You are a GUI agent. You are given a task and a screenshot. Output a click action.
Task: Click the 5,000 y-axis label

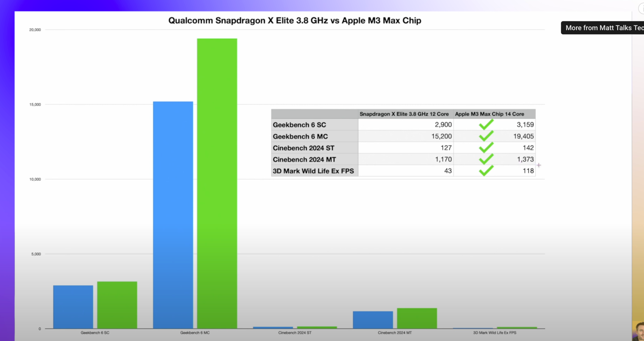tap(36, 254)
